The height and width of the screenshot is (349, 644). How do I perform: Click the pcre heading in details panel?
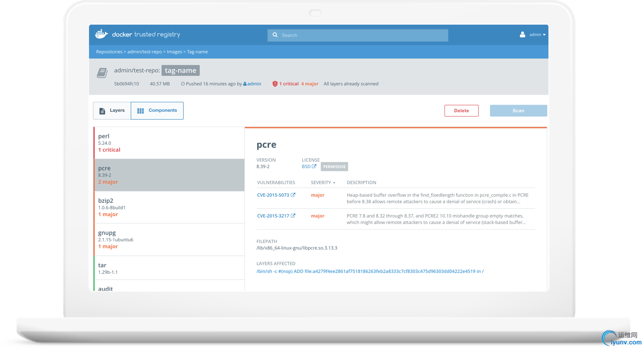point(267,145)
